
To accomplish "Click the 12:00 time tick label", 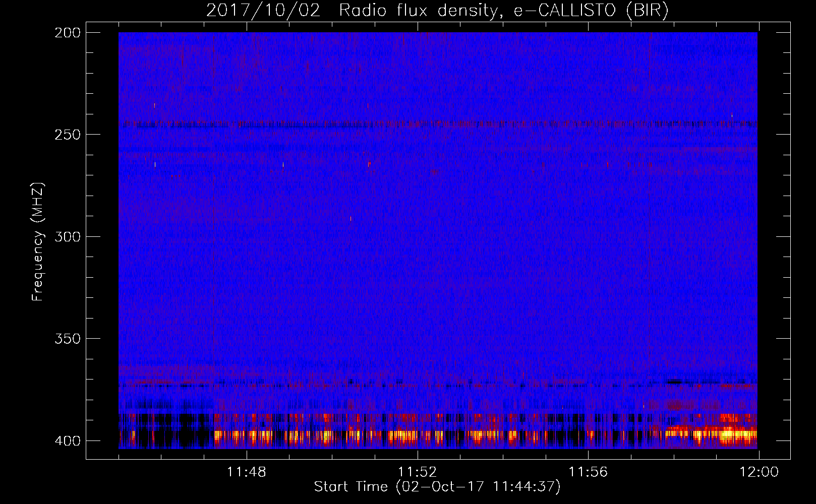I will point(759,472).
